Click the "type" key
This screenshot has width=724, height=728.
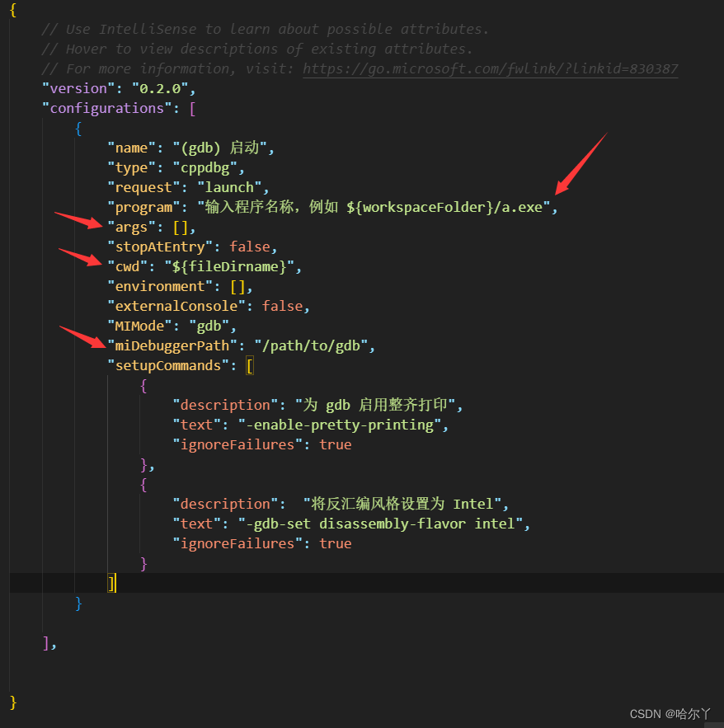131,168
